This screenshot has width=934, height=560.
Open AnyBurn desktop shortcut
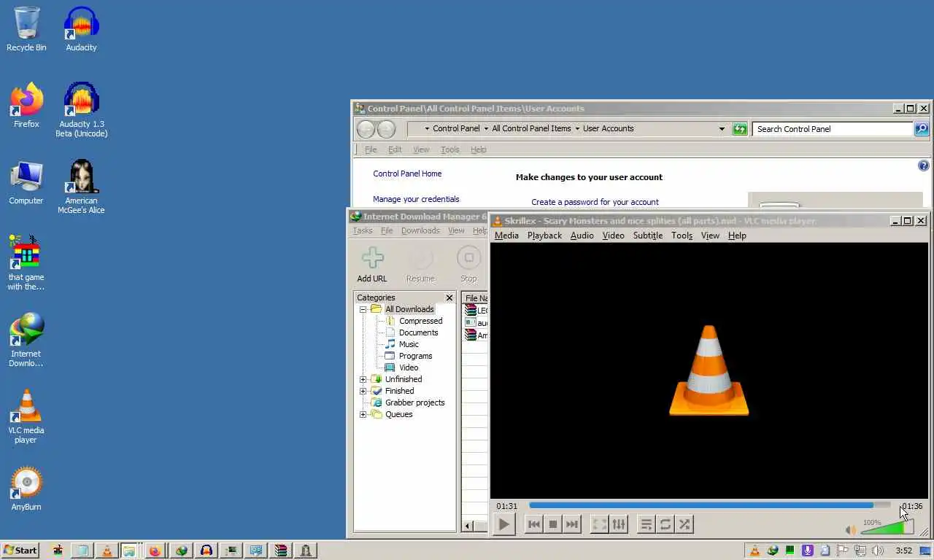click(x=26, y=488)
